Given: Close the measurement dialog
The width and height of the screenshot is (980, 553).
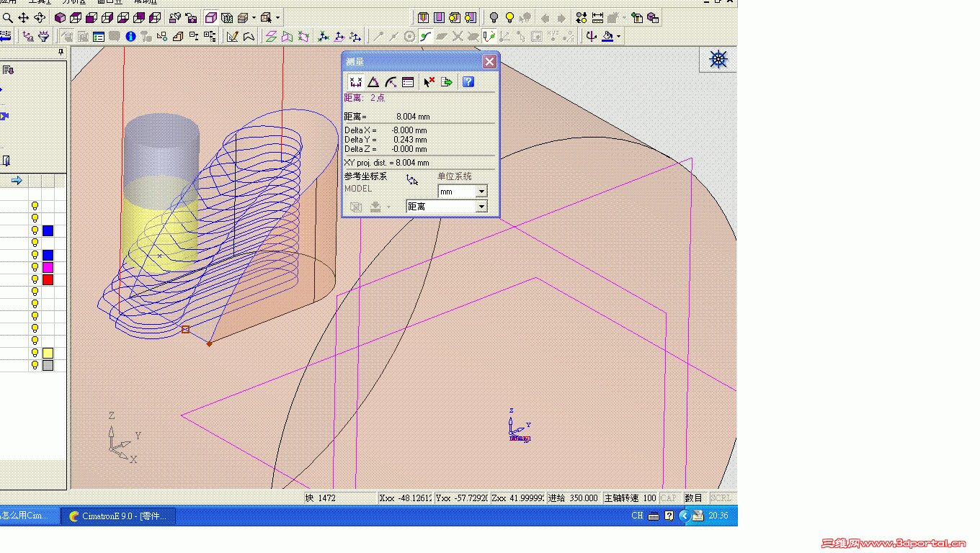Looking at the screenshot, I should tap(489, 62).
